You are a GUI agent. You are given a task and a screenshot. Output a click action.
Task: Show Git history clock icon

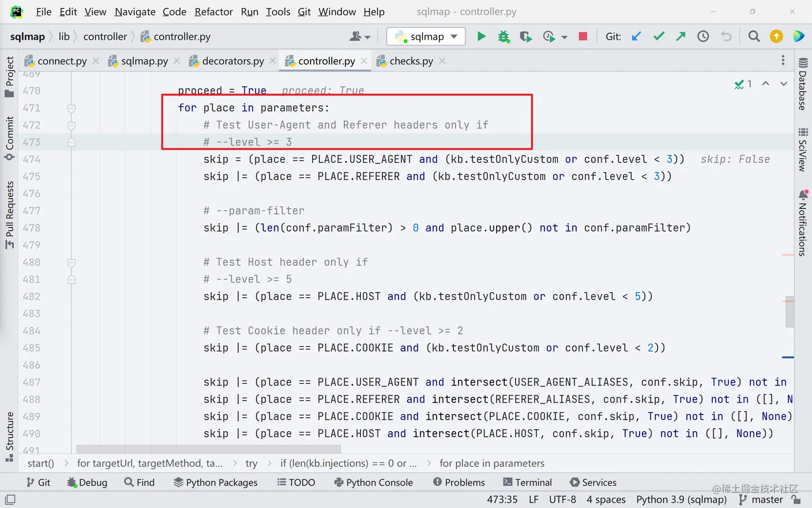703,37
